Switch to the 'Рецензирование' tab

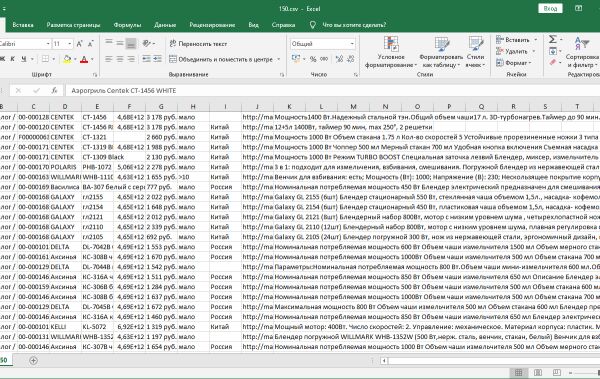(x=212, y=25)
